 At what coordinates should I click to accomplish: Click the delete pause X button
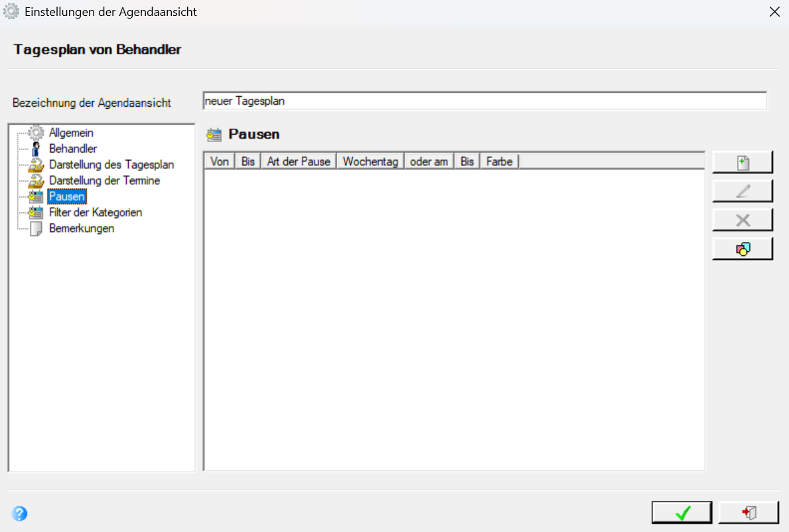pos(742,220)
